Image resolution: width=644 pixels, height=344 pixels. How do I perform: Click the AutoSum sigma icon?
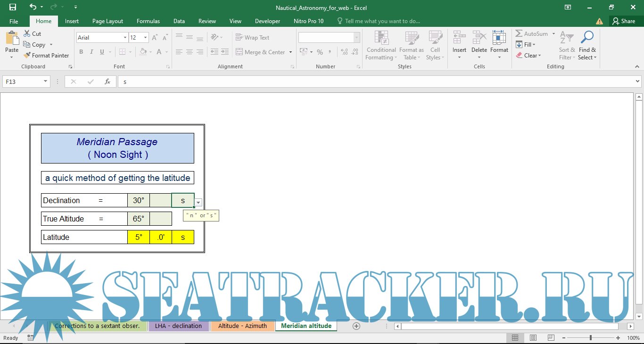click(519, 34)
